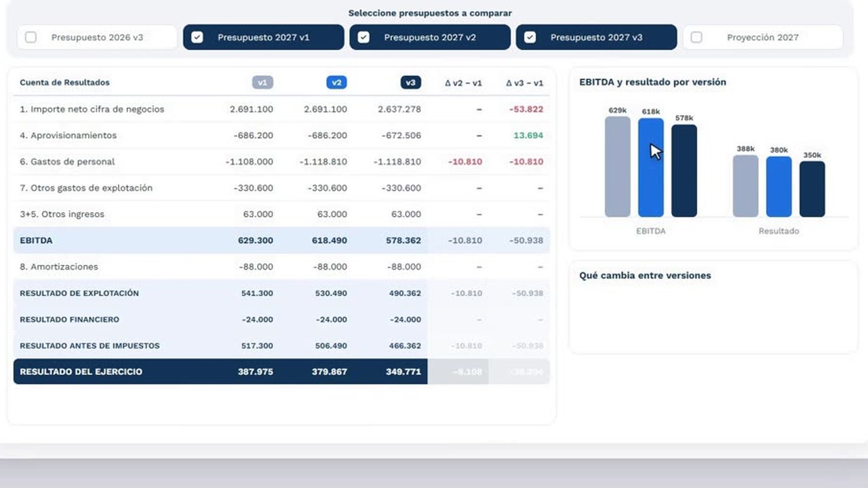The image size is (868, 488).
Task: Click the EBITDA bar labeled 618k
Action: (651, 167)
